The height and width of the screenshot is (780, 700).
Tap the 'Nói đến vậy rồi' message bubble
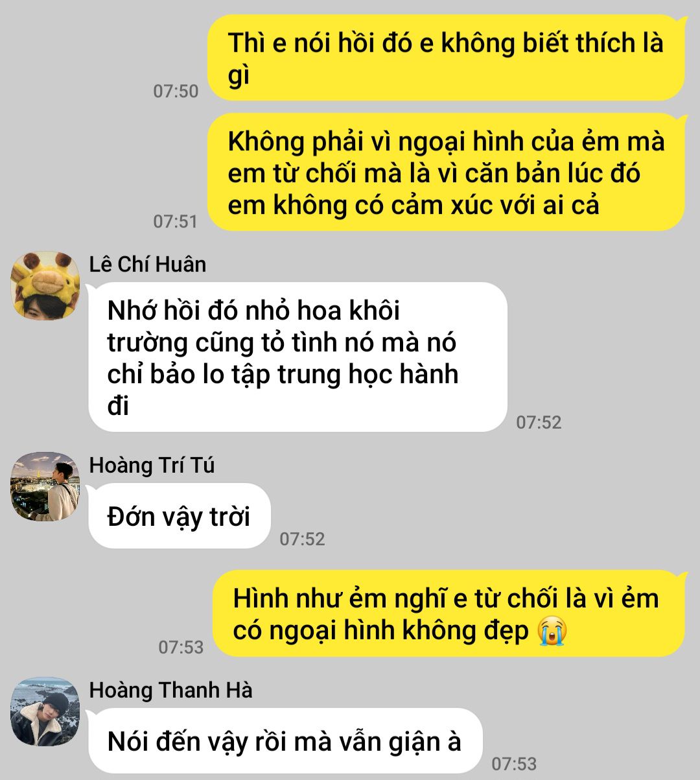pos(285,740)
